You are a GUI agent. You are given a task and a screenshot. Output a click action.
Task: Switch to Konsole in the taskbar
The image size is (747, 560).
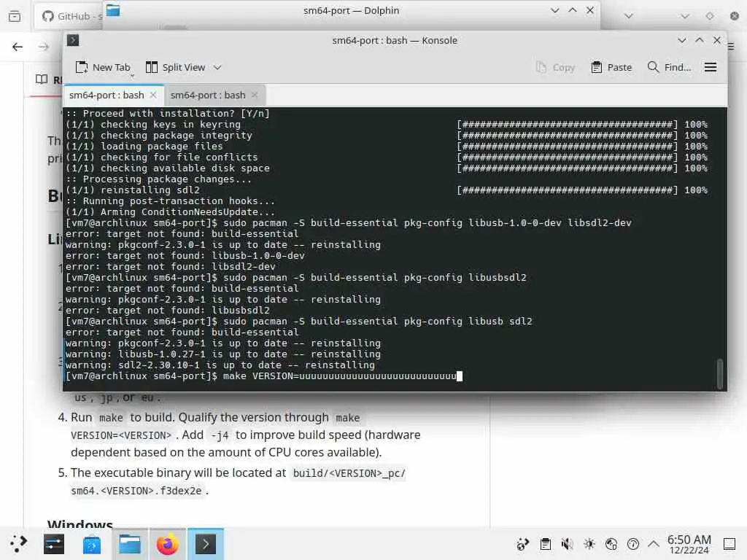point(205,544)
